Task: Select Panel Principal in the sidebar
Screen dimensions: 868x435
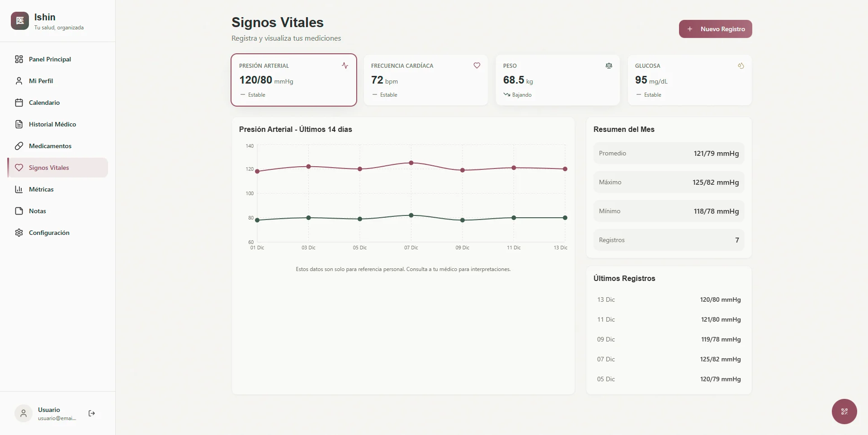Action: pyautogui.click(x=50, y=59)
